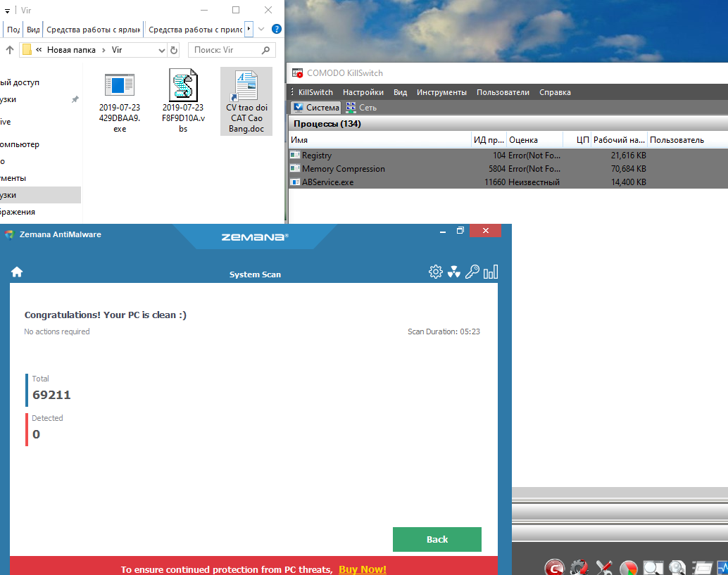Click refresh button in Explorer address bar
Viewport: 728px width, 575px height.
pos(174,50)
